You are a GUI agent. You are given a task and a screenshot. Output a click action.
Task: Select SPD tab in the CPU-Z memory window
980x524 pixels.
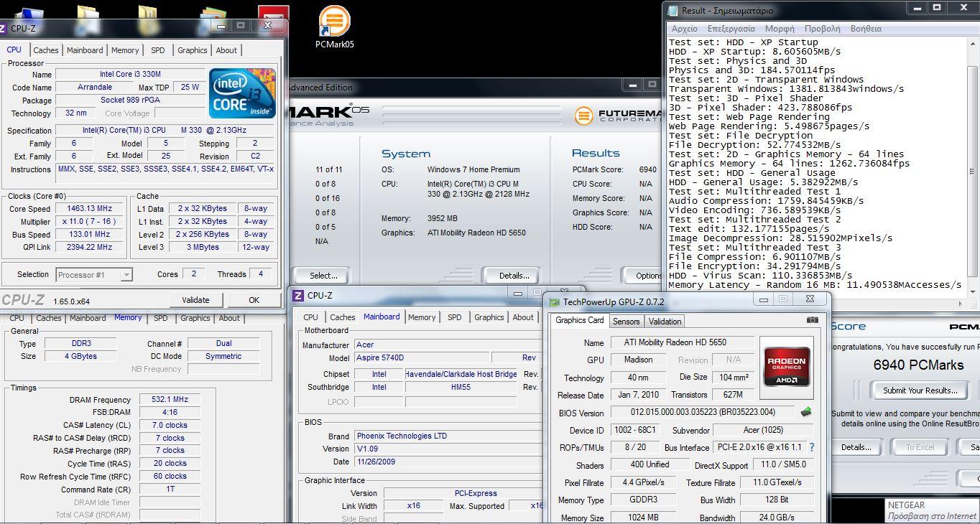[161, 318]
